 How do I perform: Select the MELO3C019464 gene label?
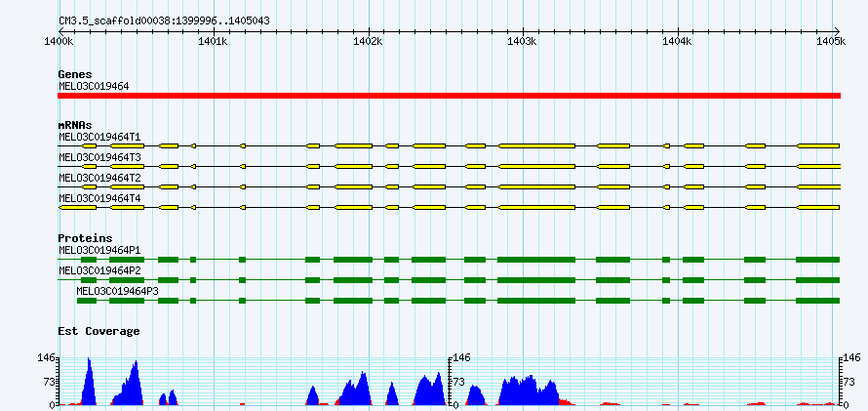[x=94, y=86]
